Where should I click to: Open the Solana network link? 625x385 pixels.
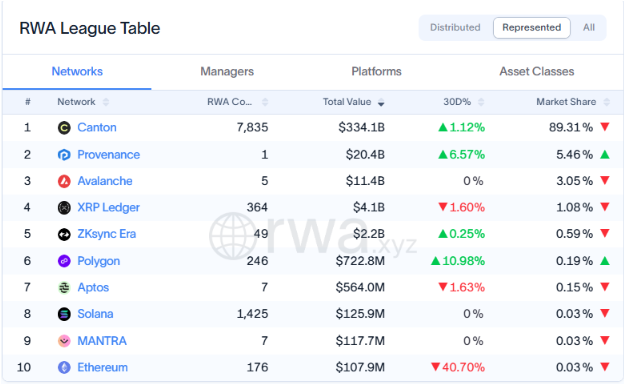coord(95,314)
